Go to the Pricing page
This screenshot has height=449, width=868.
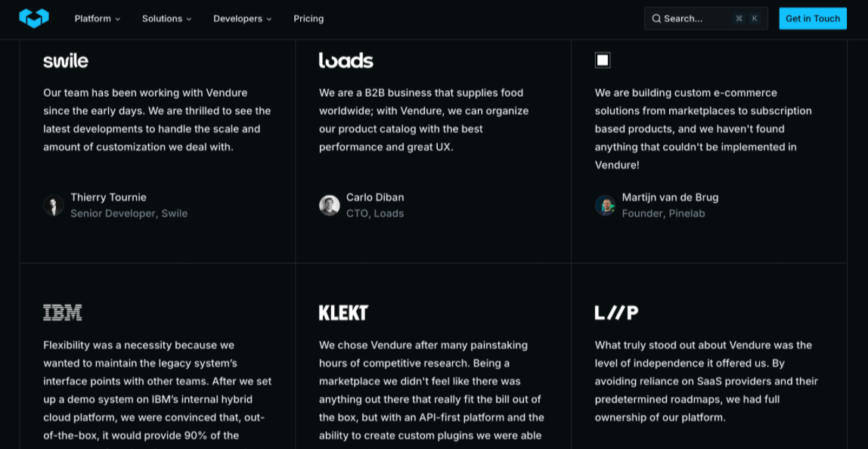[x=308, y=19]
